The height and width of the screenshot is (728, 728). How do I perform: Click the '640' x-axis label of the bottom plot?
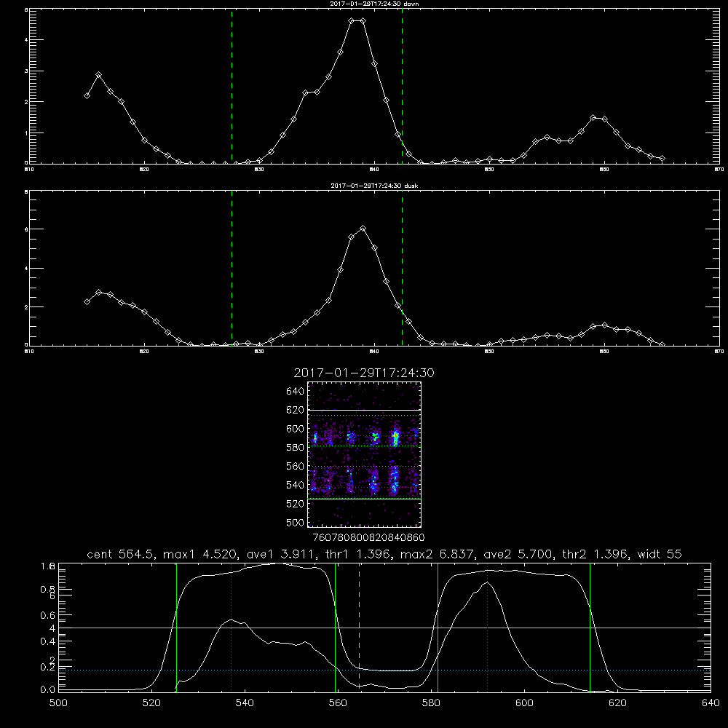tap(711, 703)
